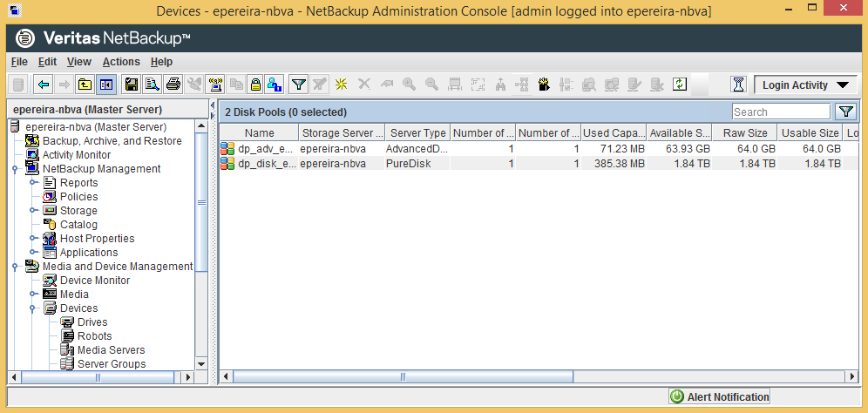This screenshot has width=868, height=413.
Task: Click the Up one level folder icon
Action: pos(85,85)
